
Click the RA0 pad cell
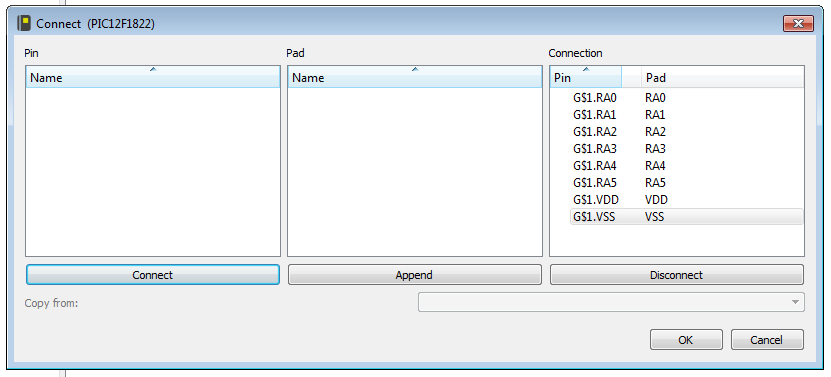[x=655, y=98]
